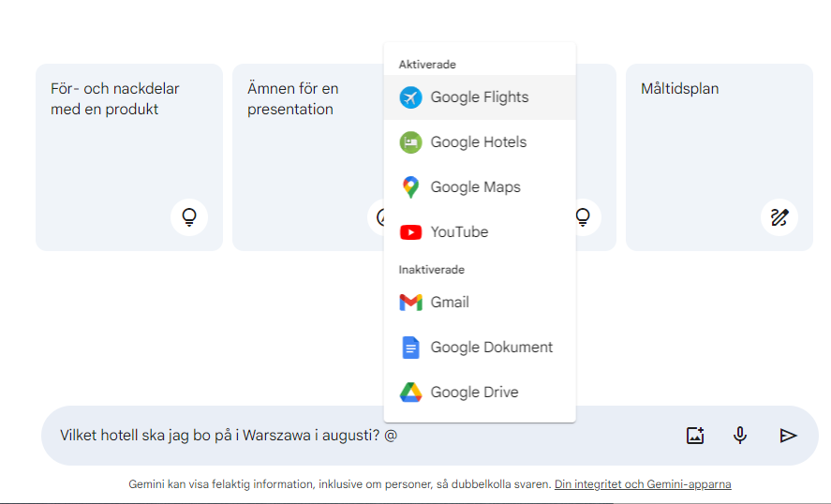The height and width of the screenshot is (504, 831).
Task: Click the Google Maps pin icon
Action: click(x=410, y=187)
